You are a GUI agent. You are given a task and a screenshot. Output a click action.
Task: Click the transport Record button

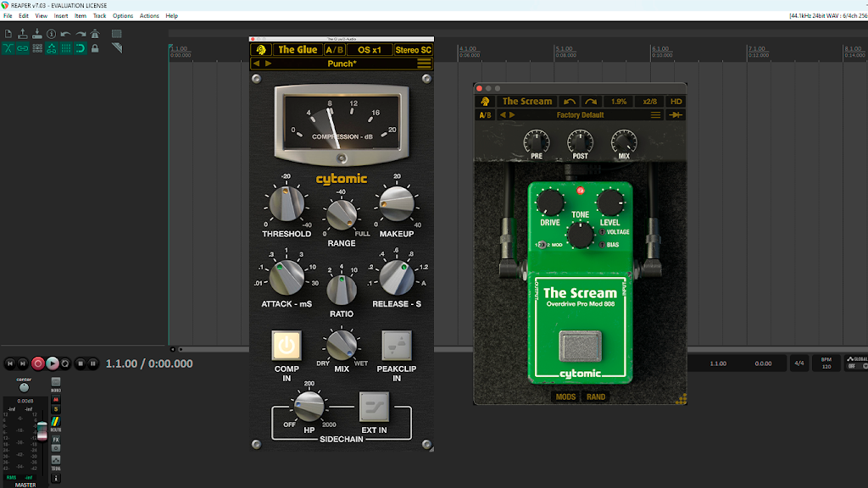[x=37, y=363]
